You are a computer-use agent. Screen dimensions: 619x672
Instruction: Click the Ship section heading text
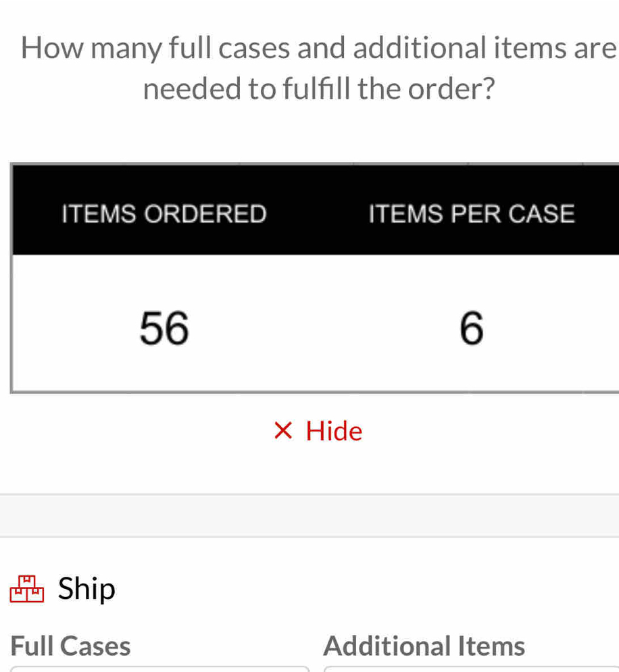pyautogui.click(x=86, y=588)
